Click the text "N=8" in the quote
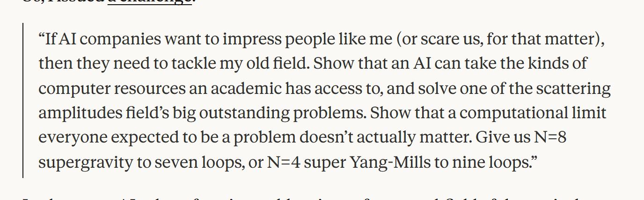Image resolution: width=644 pixels, height=200 pixels. pos(550,137)
